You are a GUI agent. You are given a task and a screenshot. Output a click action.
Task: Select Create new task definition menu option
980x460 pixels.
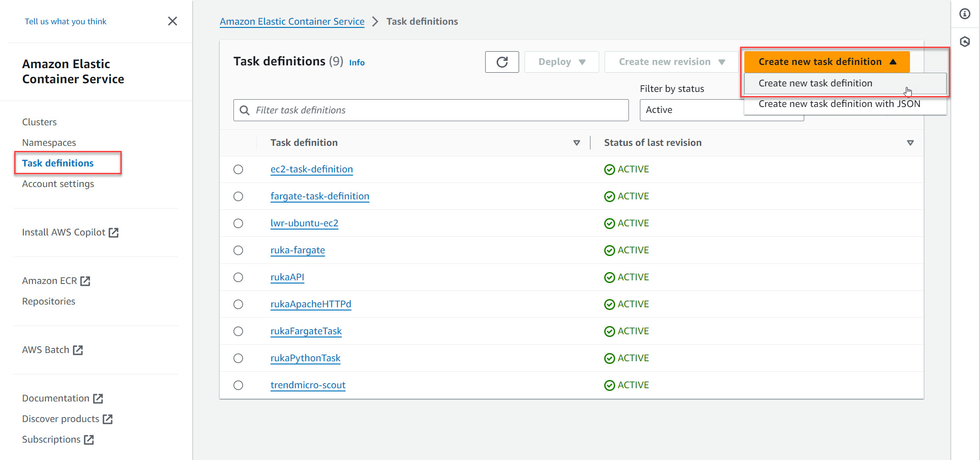click(815, 83)
